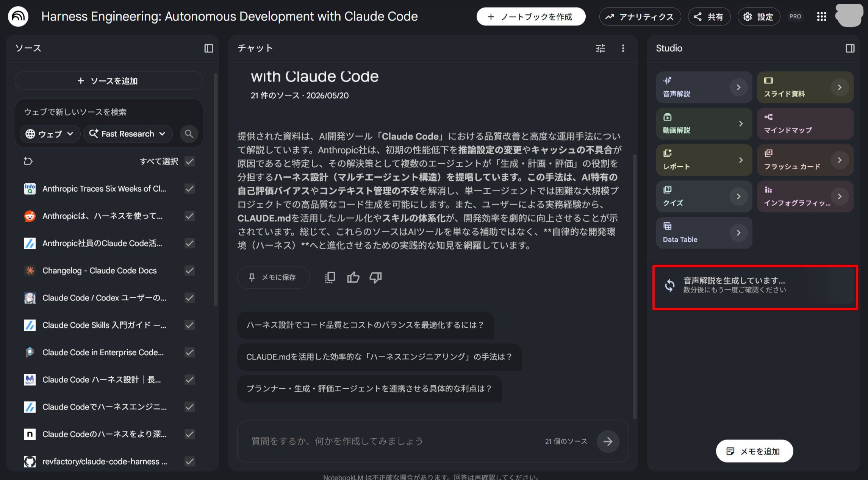
Task: Uncheck Claude Code Skills 入門ガイド source
Action: [x=190, y=325]
